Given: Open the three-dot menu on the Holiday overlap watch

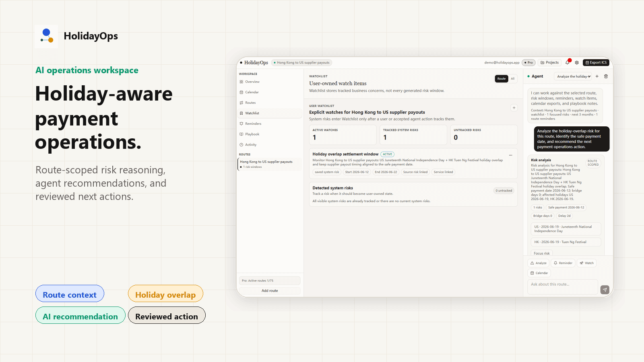Looking at the screenshot, I should pyautogui.click(x=510, y=155).
